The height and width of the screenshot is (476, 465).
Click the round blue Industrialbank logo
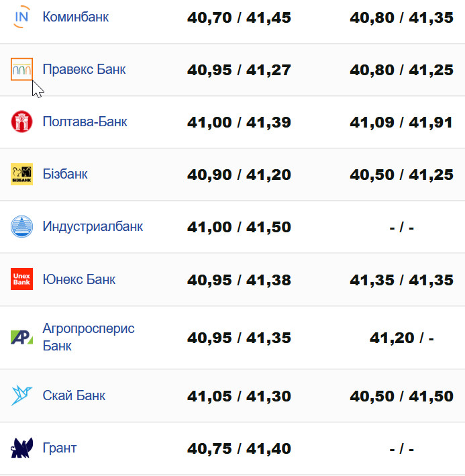pos(21,226)
